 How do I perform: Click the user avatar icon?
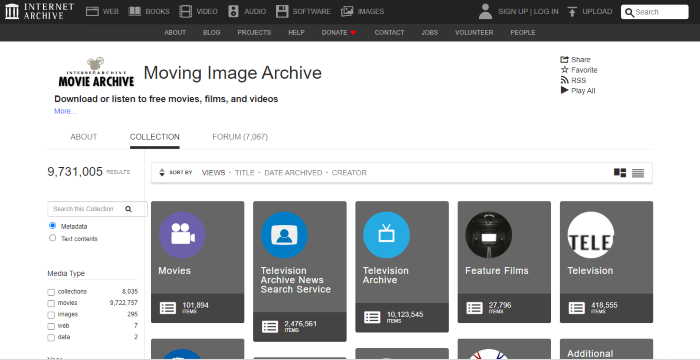(x=485, y=12)
